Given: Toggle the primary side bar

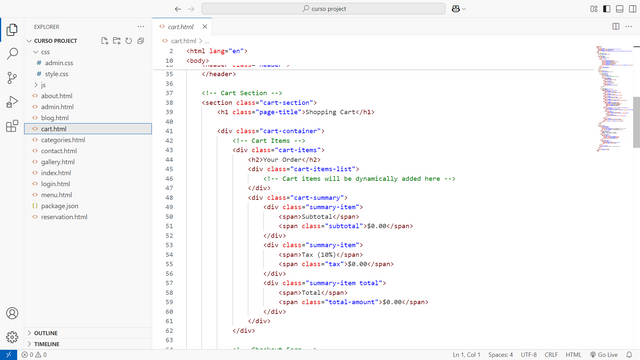Looking at the screenshot, I should point(607,9).
